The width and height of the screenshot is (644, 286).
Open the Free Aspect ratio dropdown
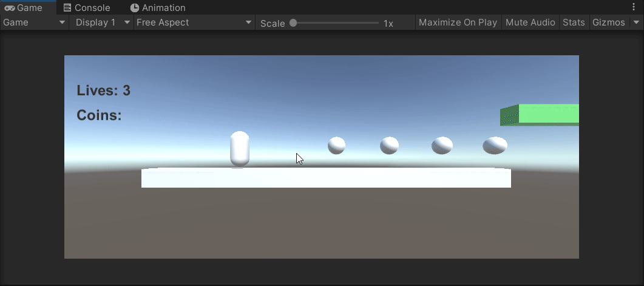pos(194,22)
